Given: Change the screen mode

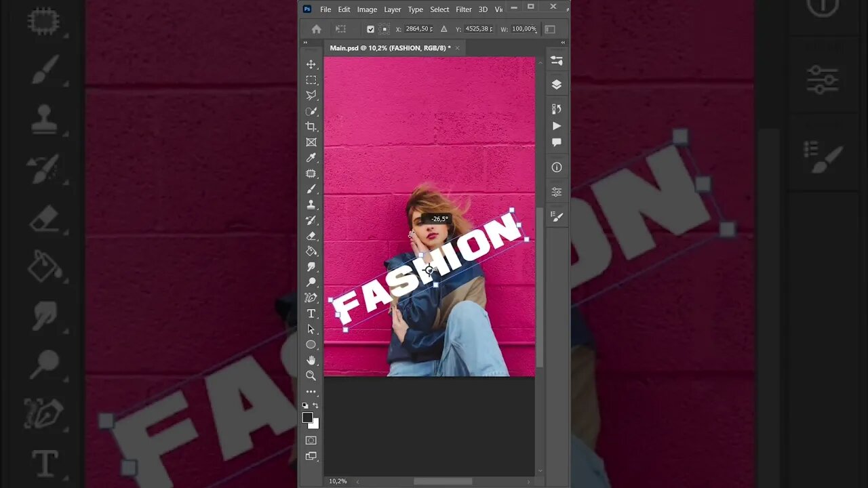Looking at the screenshot, I should (x=311, y=456).
